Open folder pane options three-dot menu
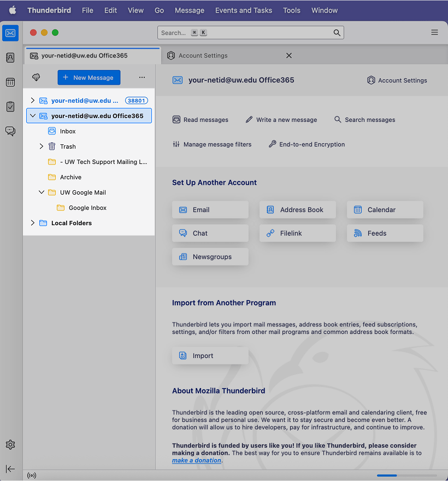This screenshot has width=448, height=481. point(142,78)
